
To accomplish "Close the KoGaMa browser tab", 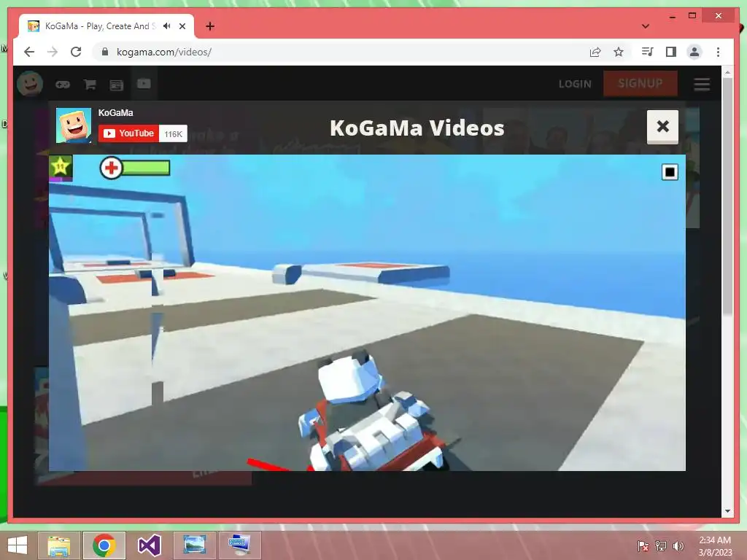I will [182, 26].
